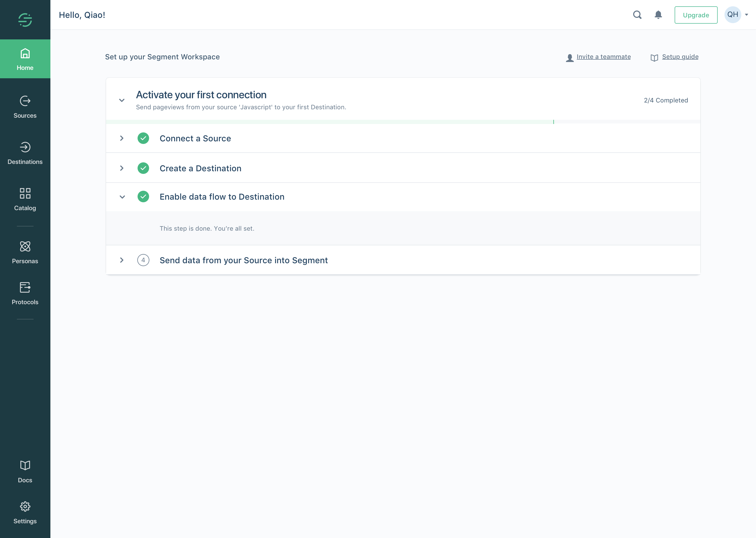Click the search magnifier icon
The image size is (756, 538).
coord(637,15)
